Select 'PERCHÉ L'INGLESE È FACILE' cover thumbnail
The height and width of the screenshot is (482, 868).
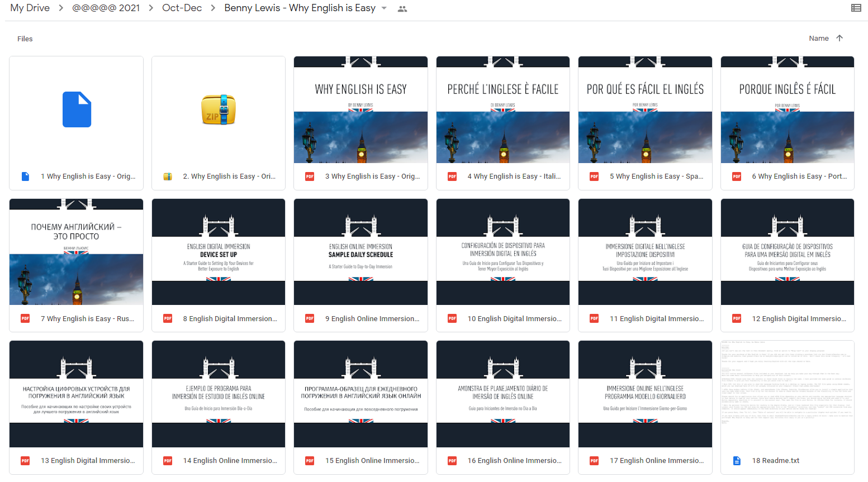tap(503, 109)
